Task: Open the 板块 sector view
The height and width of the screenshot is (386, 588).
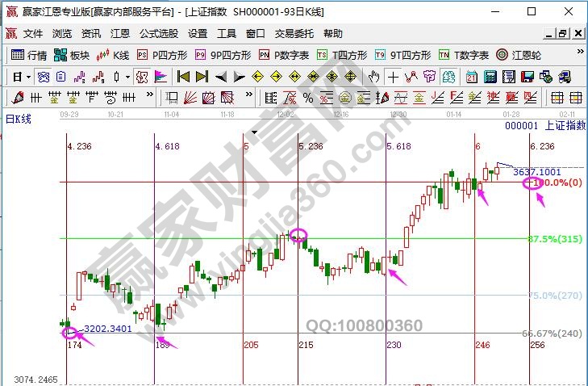Action: 71,55
